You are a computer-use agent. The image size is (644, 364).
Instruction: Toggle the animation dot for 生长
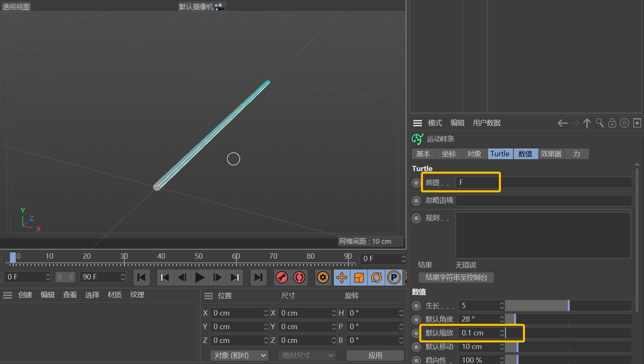point(416,306)
